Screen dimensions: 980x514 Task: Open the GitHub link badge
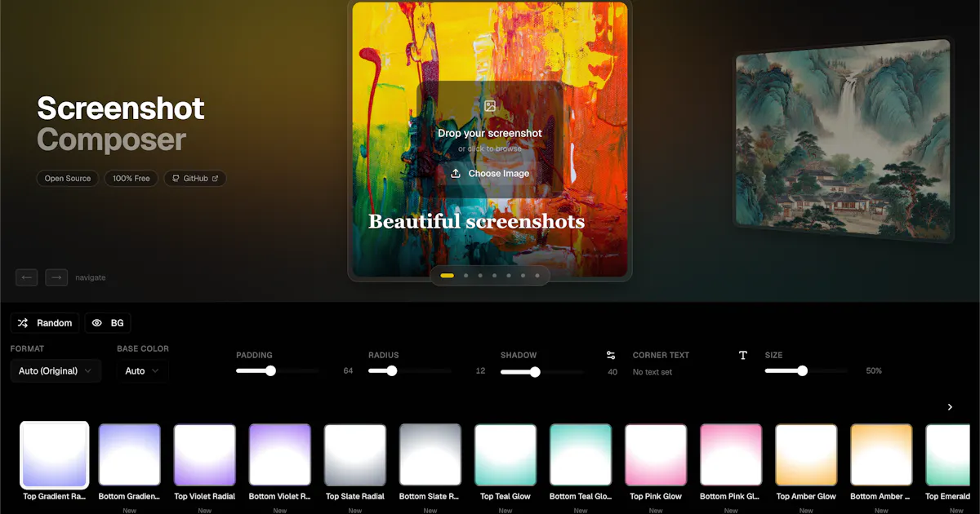195,178
